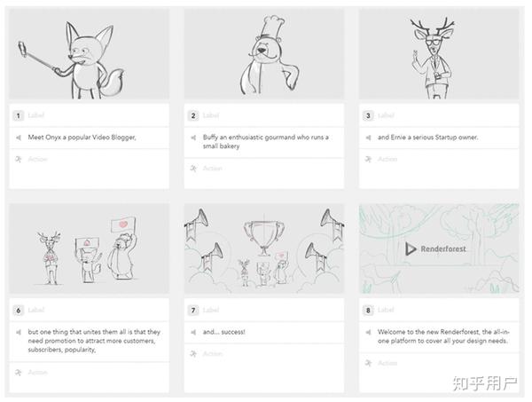Screen dimensions: 532x402
Task: Select the chef bear storyboard frame
Action: (264, 53)
